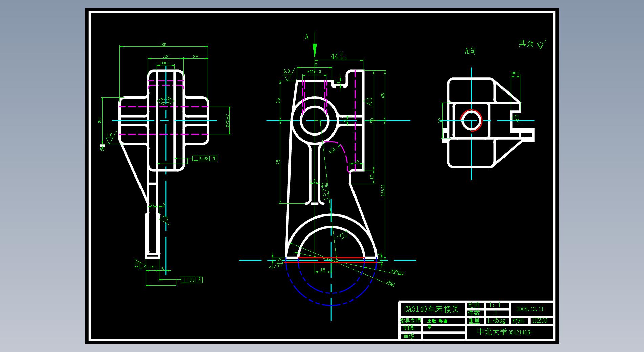This screenshot has width=644, height=352.
Task: Select the '15' horizontal dimension
Action: pyautogui.click(x=323, y=270)
